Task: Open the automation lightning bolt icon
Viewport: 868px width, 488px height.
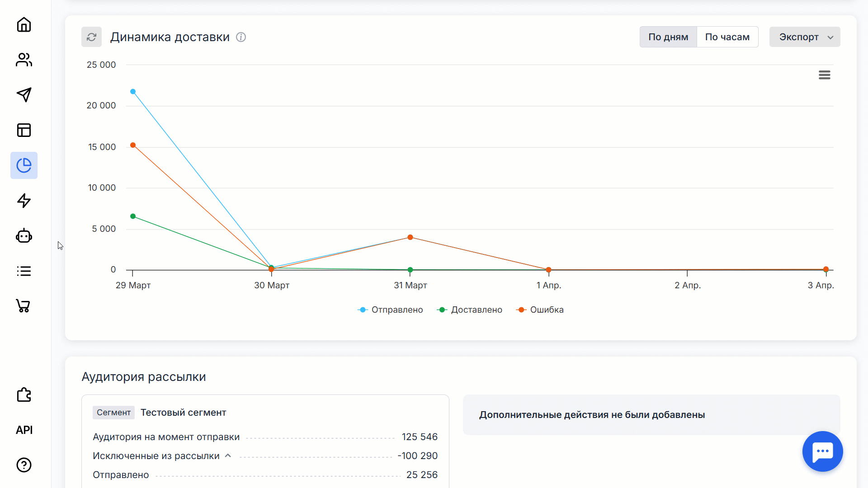Action: (x=24, y=201)
